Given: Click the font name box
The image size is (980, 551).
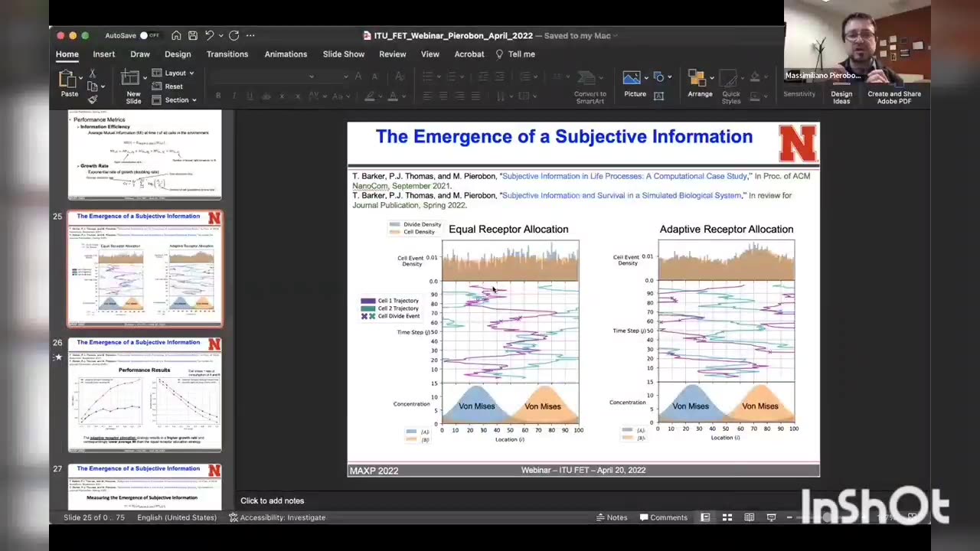Looking at the screenshot, I should point(264,76).
